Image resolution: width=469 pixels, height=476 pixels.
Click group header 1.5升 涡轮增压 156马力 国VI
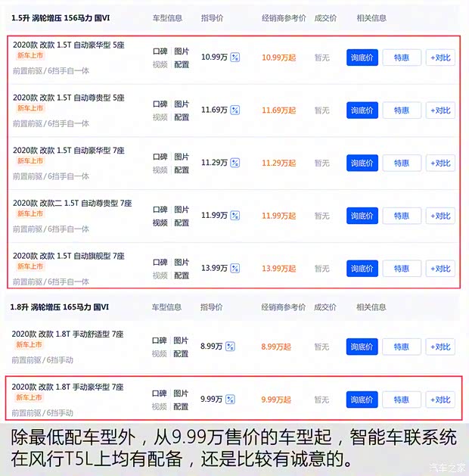coord(61,18)
